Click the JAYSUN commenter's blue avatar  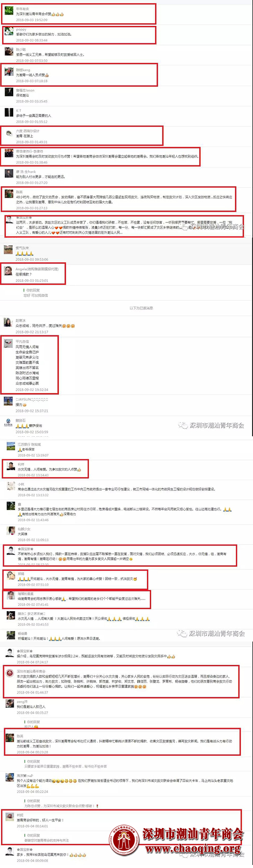(8, 401)
